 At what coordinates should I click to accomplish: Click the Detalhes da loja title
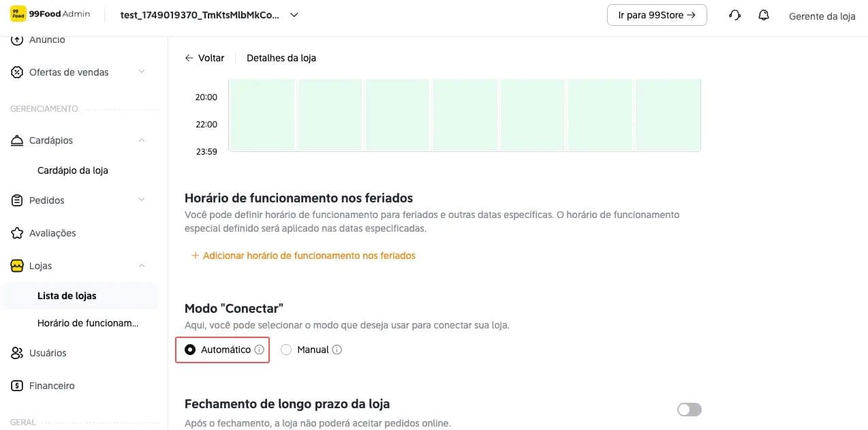[x=281, y=58]
